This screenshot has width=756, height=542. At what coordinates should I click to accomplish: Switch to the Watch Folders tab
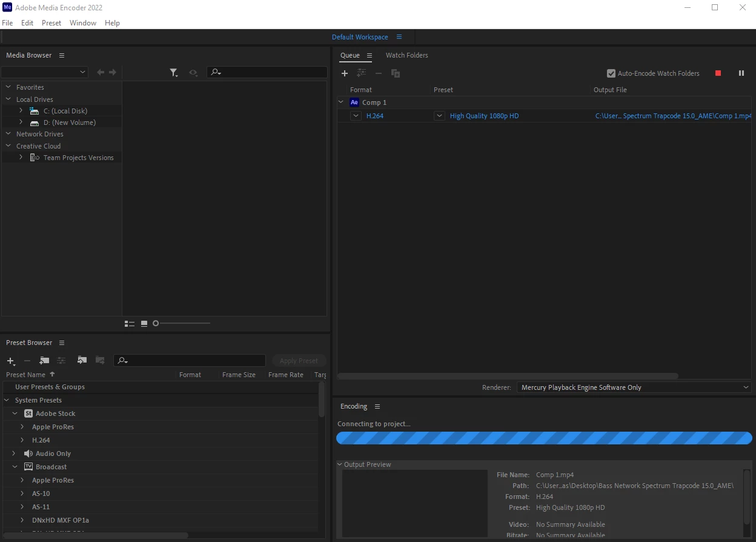(x=407, y=55)
